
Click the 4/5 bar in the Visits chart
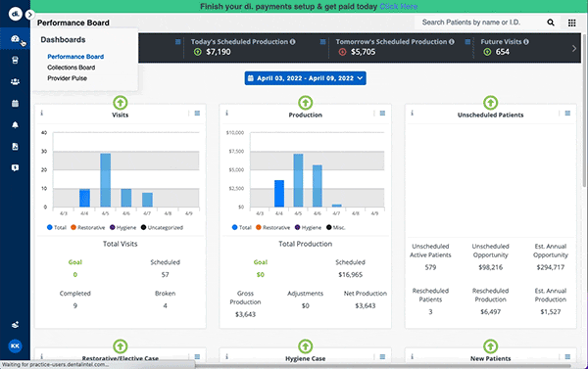click(106, 180)
